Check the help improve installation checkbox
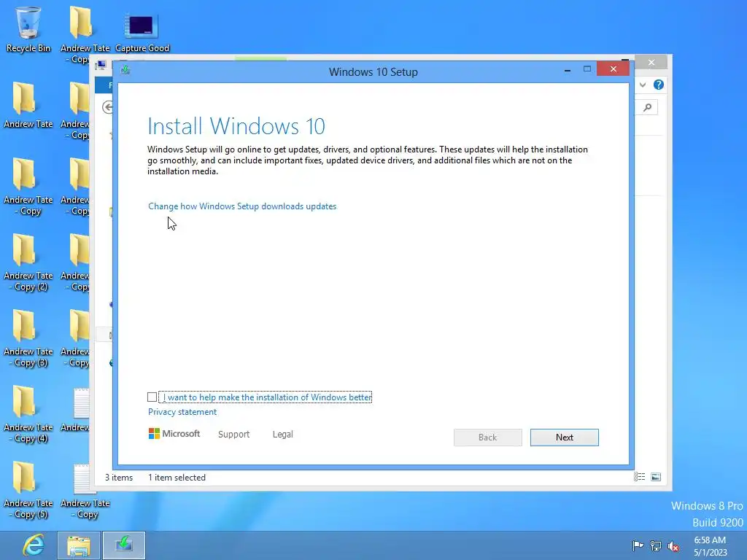747x560 pixels. tap(152, 397)
